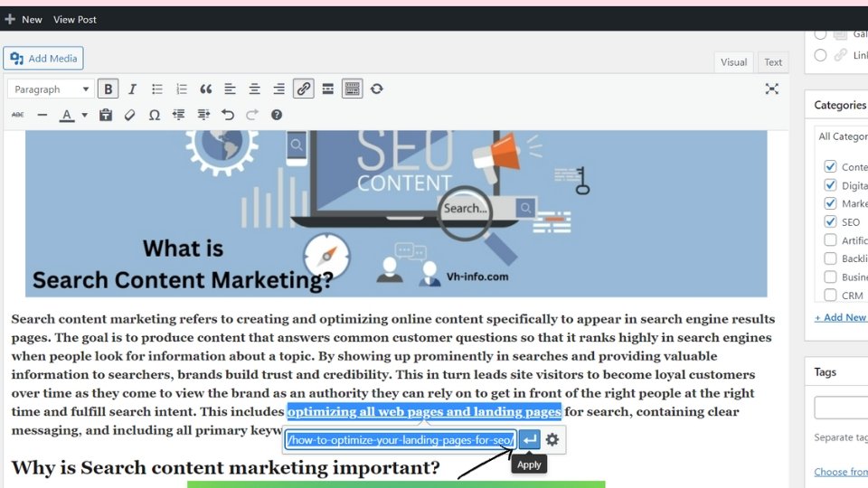
Task: Insert a numbered list
Action: click(x=182, y=89)
